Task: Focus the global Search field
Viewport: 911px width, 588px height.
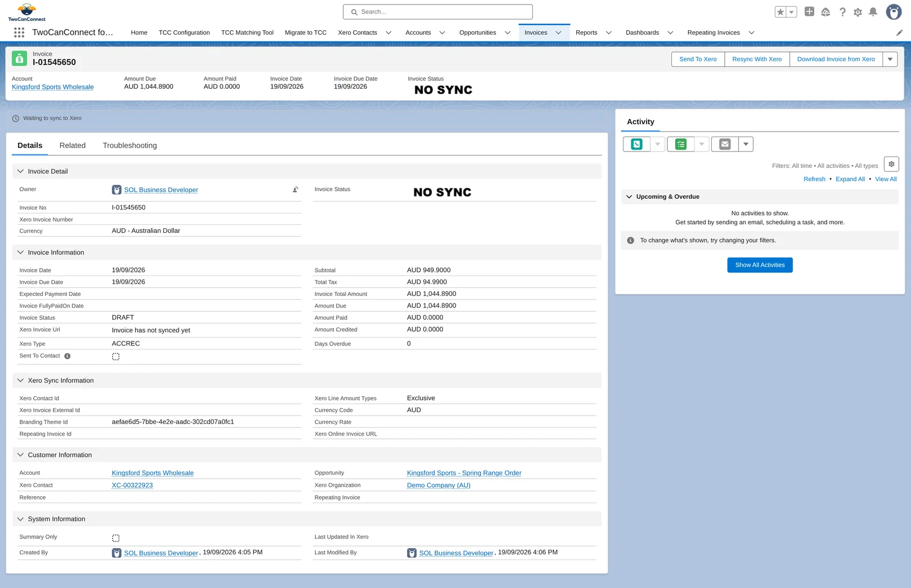Action: tap(438, 12)
